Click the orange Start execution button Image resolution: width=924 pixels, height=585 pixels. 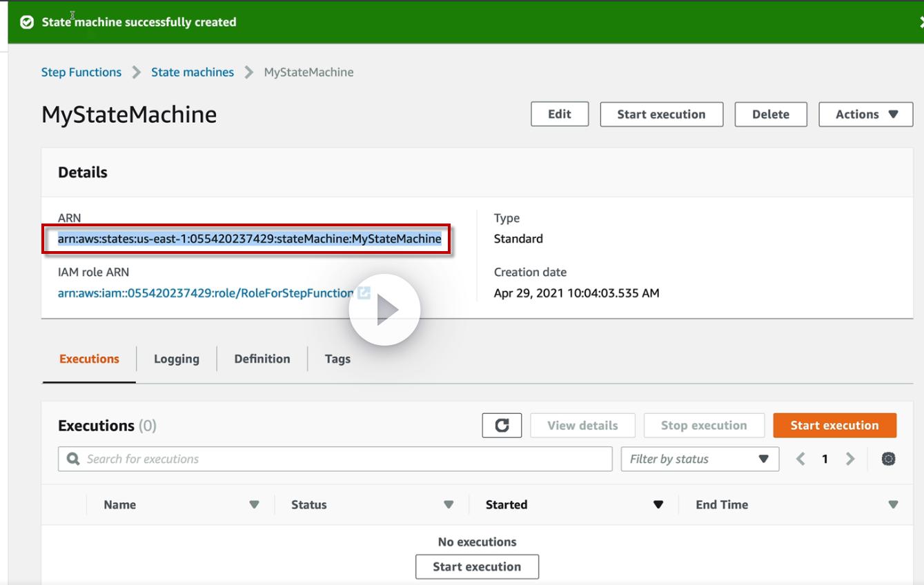[834, 426]
